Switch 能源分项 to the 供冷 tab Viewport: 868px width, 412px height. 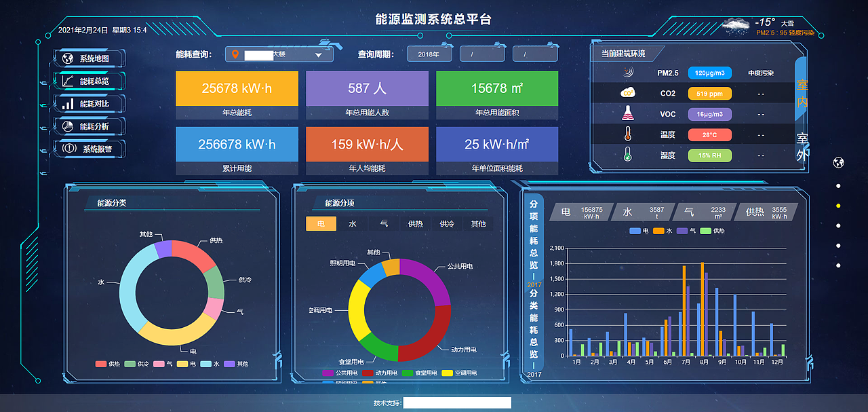(x=447, y=223)
